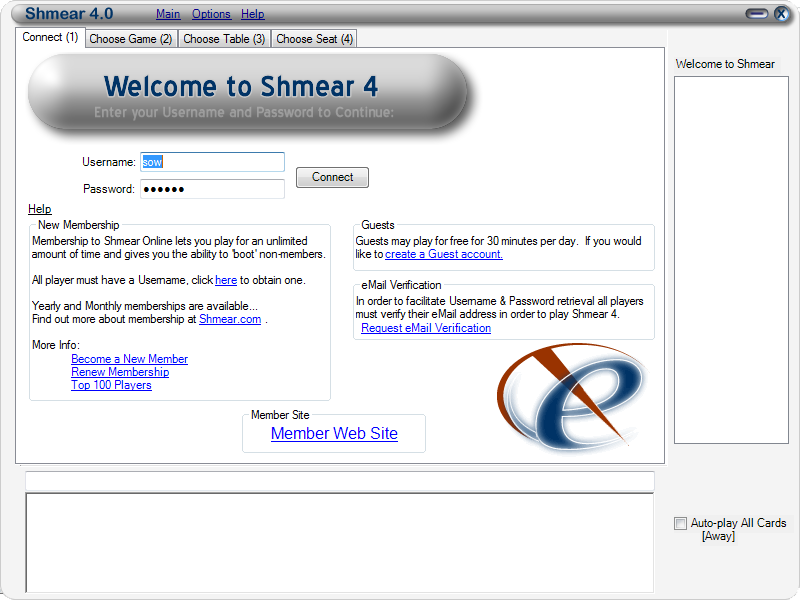
Task: Click the Username input field
Action: pos(212,162)
